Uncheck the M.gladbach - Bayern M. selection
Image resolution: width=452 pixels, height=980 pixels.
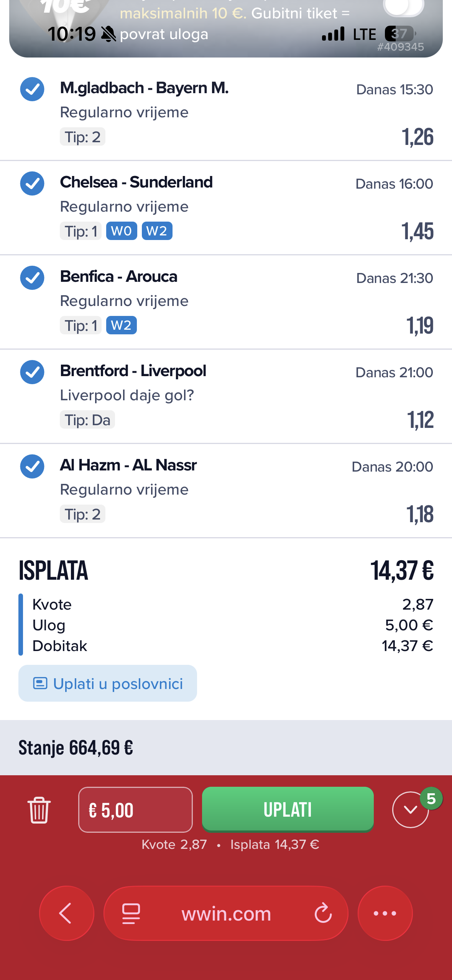click(32, 89)
